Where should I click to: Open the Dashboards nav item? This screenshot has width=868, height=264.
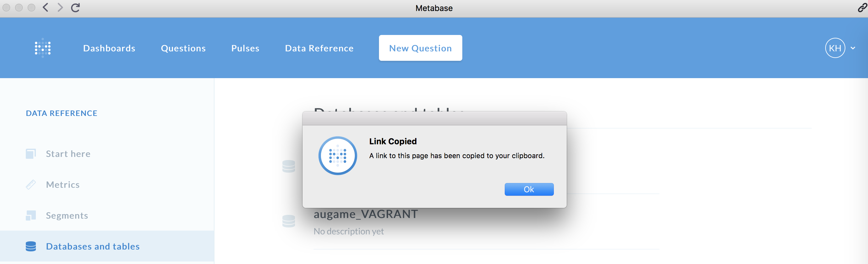pyautogui.click(x=109, y=48)
